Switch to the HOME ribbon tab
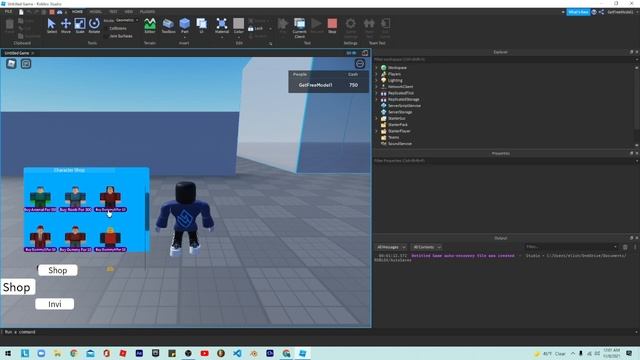Image resolution: width=640 pixels, height=360 pixels. tap(77, 12)
